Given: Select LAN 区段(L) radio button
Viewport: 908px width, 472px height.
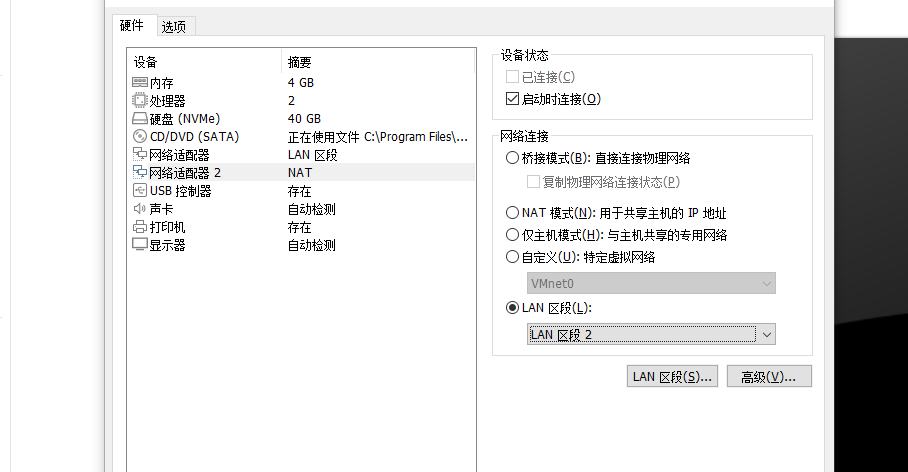Looking at the screenshot, I should (x=512, y=308).
